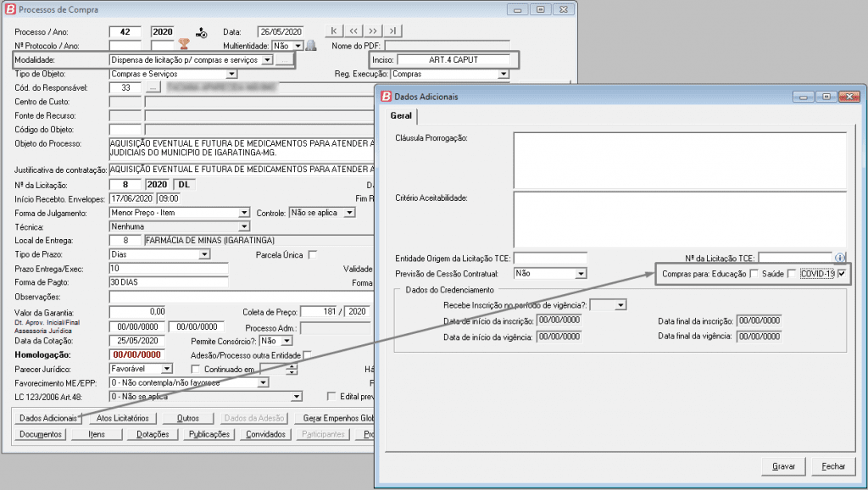Click the Gravar button
The width and height of the screenshot is (868, 490).
pos(784,467)
